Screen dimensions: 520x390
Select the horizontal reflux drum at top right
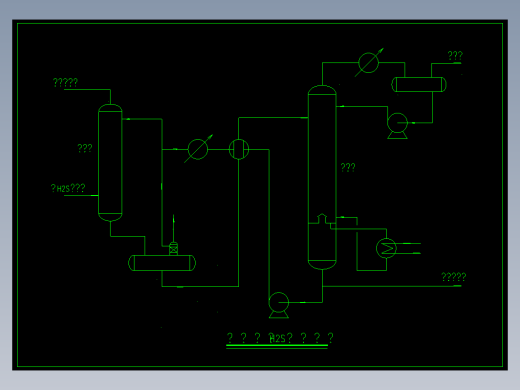(419, 84)
